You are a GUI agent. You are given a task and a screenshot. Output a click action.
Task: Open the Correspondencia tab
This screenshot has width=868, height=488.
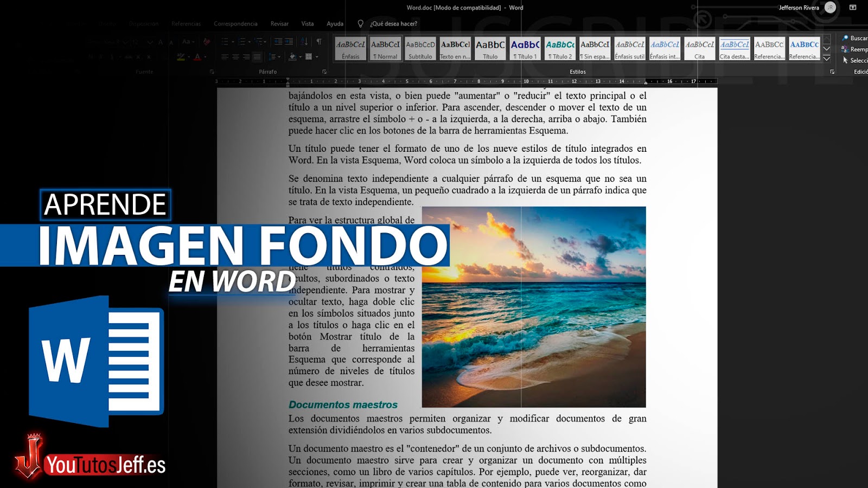pos(235,24)
